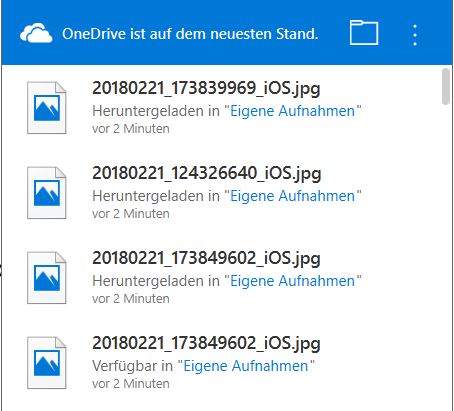The image size is (454, 411).
Task: Follow Eigene Aufnahmen link after Verfügbar in
Action: [246, 366]
